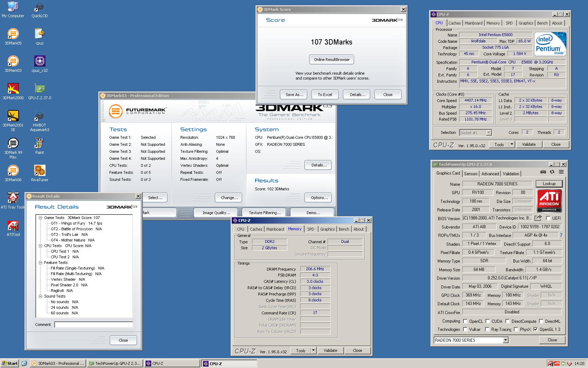Switch to Caches tab in top CPU-Z window
This screenshot has width=588, height=368.
click(454, 23)
